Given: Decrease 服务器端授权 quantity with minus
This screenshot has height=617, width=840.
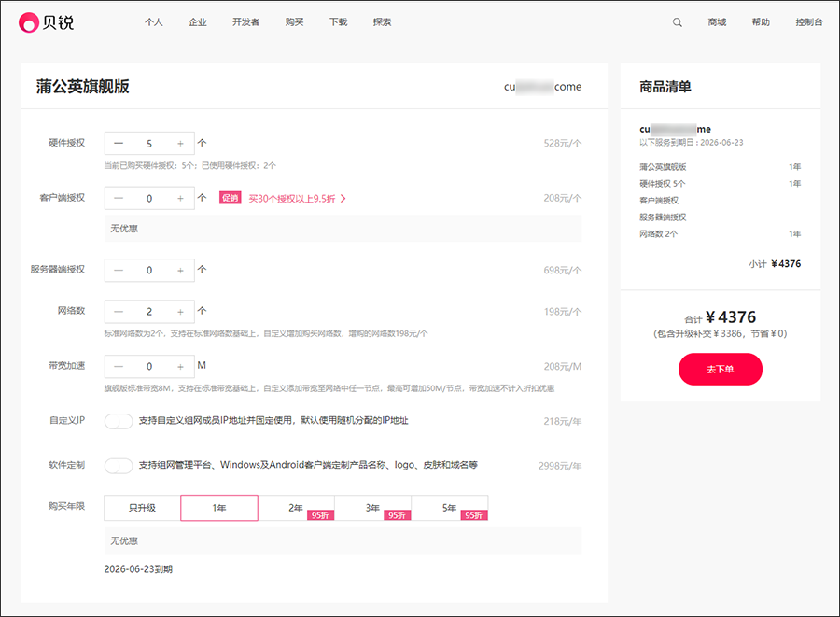Looking at the screenshot, I should coord(119,271).
